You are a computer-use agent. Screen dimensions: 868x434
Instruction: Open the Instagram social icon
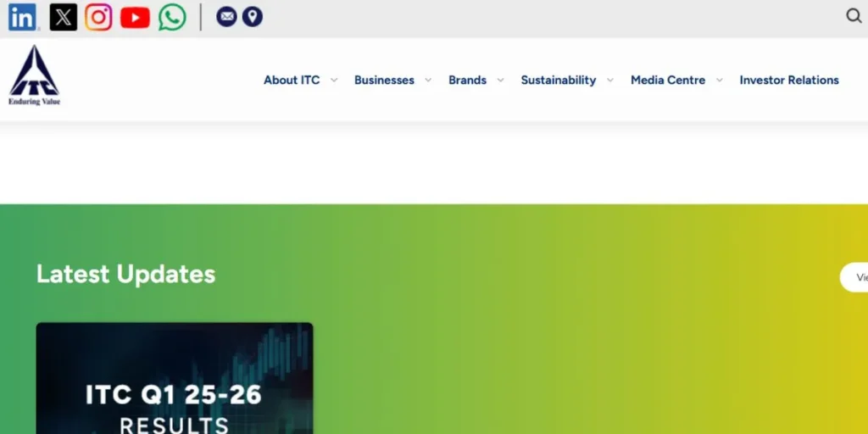[x=98, y=17]
